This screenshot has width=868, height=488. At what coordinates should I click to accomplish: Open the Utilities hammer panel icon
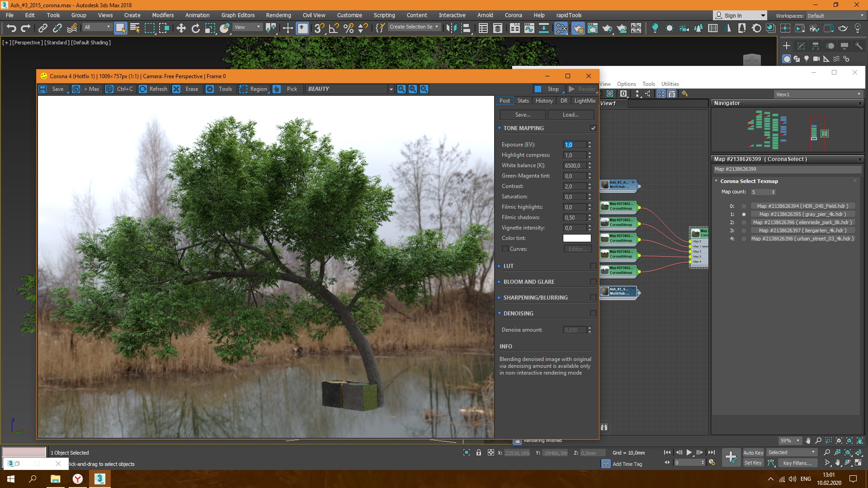tap(859, 46)
